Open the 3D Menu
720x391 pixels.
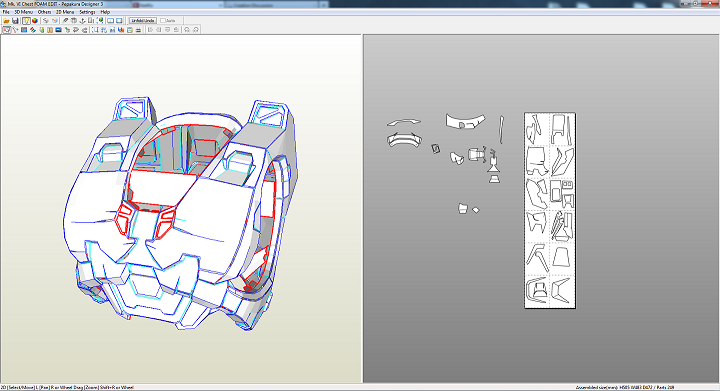point(23,12)
